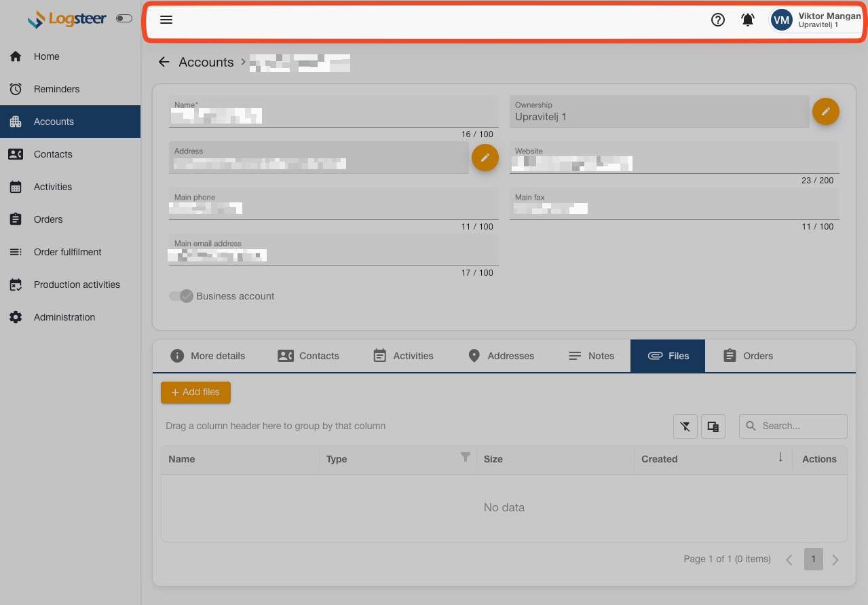Click the edit pencil next to Ownership
868x605 pixels.
coord(825,111)
